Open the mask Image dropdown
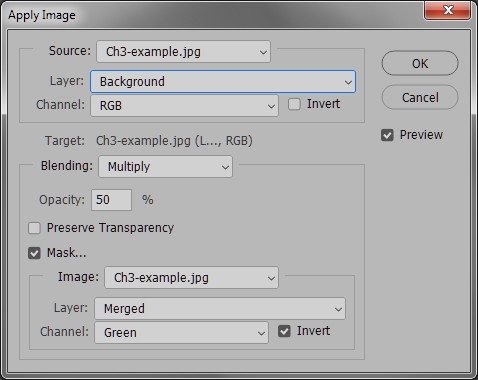 point(191,278)
